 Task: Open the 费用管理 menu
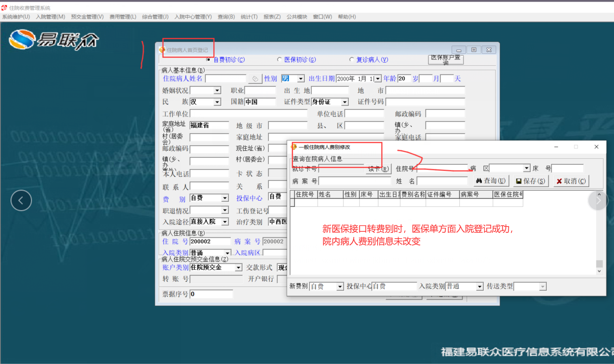click(123, 17)
